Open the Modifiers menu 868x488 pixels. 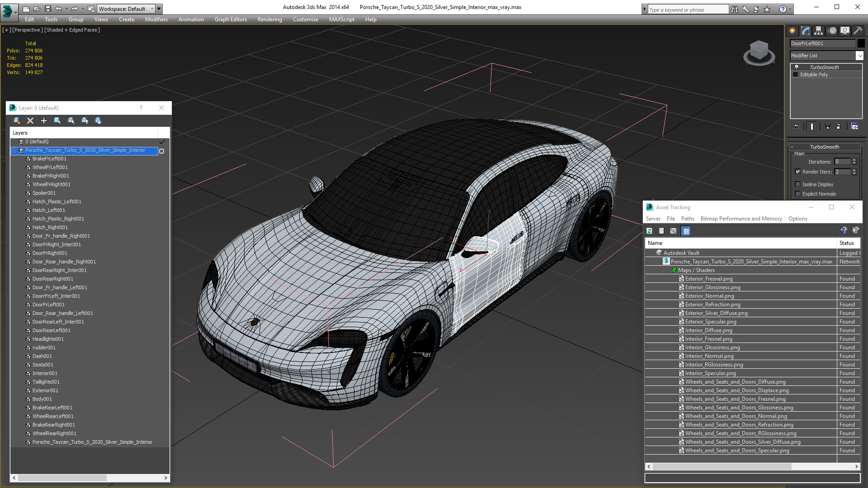(x=156, y=19)
